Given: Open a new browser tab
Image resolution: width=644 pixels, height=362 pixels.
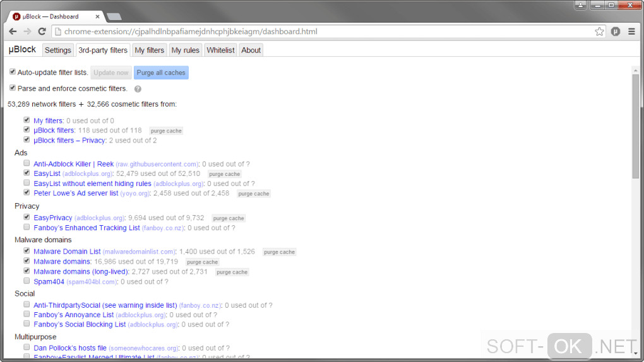Looking at the screenshot, I should [x=114, y=17].
